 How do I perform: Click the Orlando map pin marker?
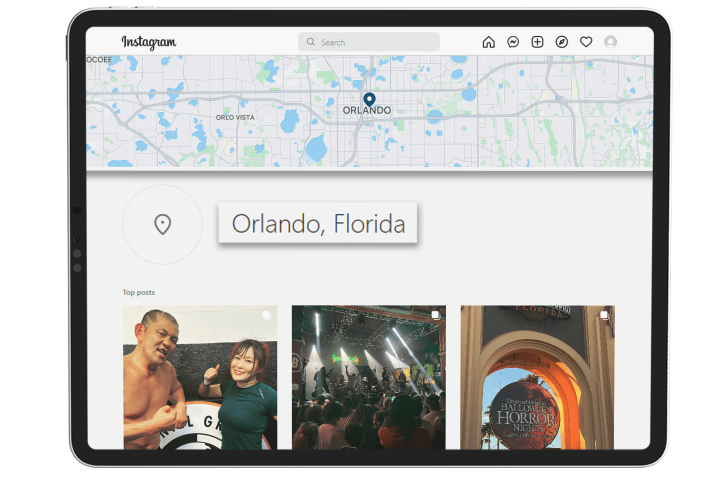(x=369, y=99)
